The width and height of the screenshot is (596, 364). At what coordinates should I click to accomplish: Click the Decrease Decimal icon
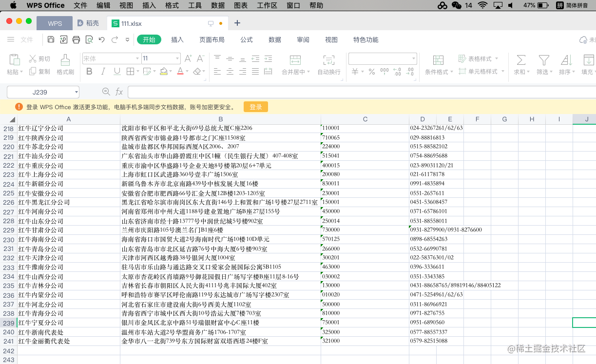click(x=410, y=72)
